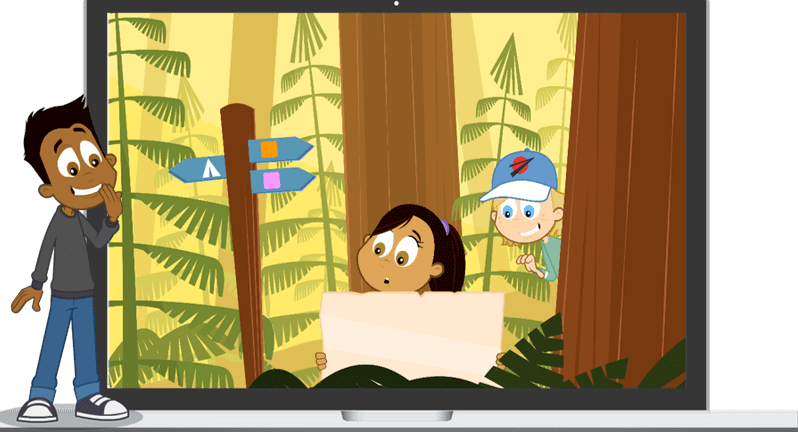Click the orange square on the top sign

click(x=269, y=149)
